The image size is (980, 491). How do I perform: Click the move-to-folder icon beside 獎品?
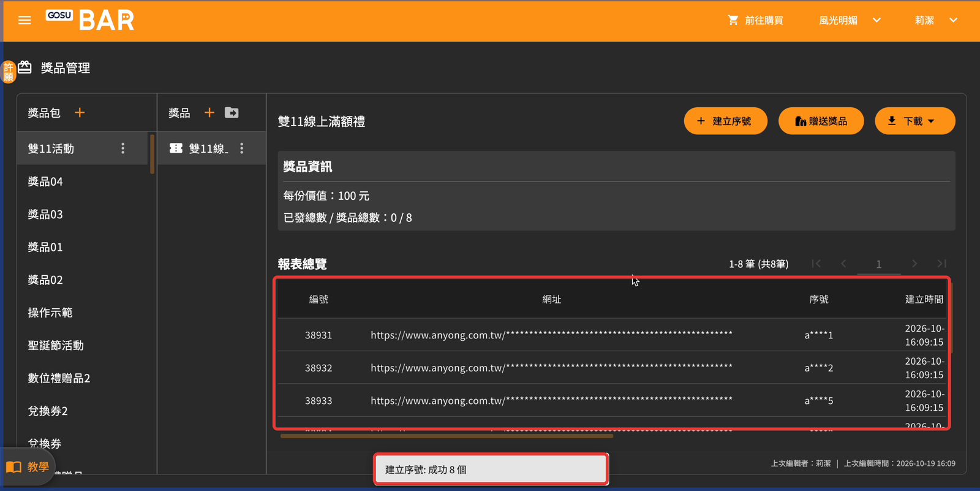point(232,113)
